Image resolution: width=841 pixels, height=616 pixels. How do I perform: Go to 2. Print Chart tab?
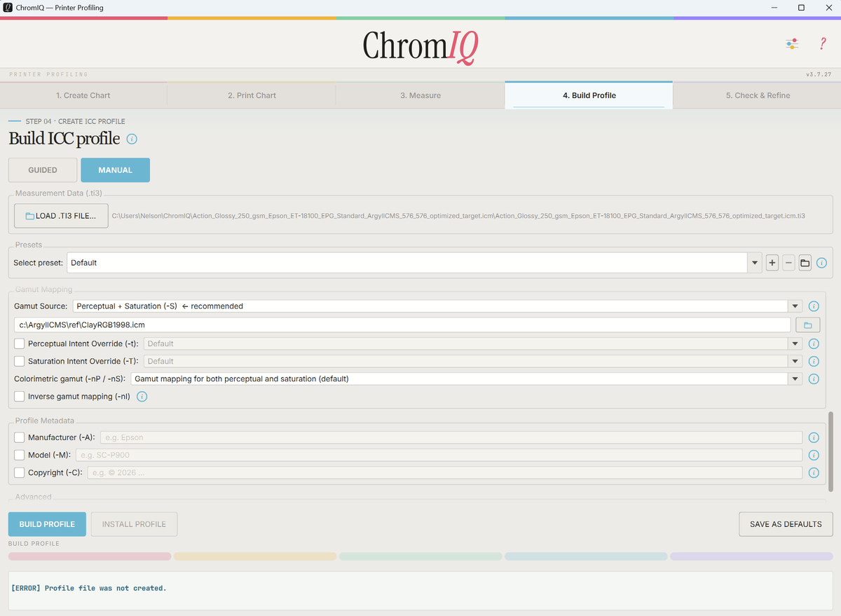point(252,95)
